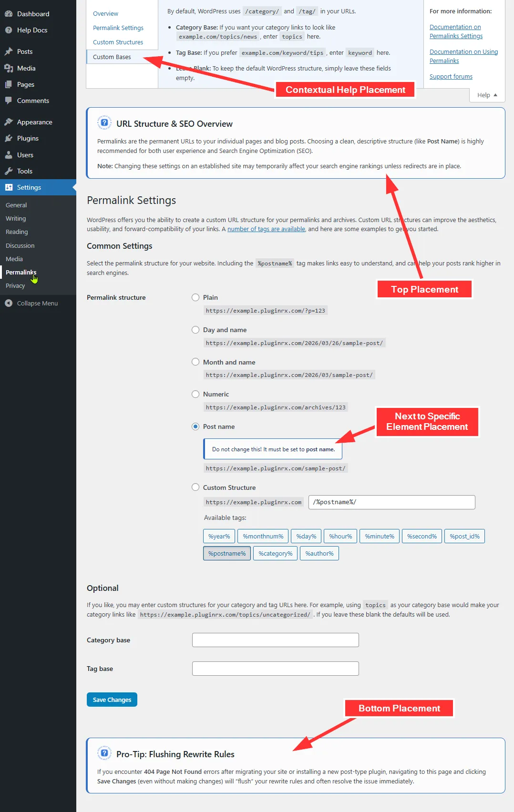
Task: Click the custom structure text field
Action: (x=392, y=502)
